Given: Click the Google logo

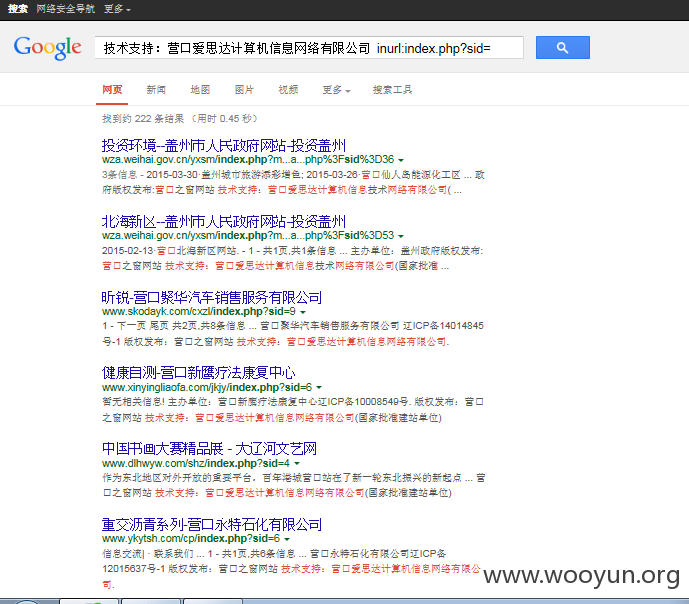Looking at the screenshot, I should (x=47, y=47).
